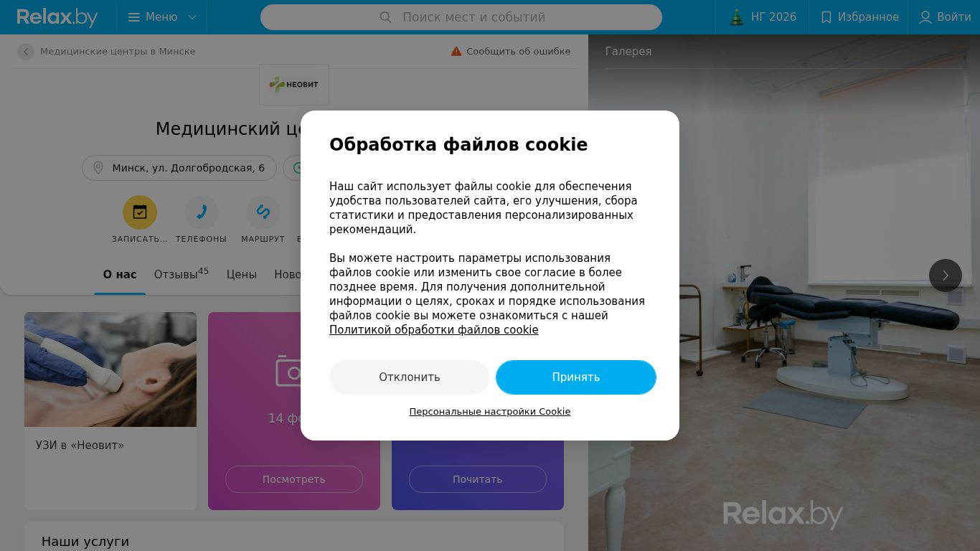
Task: Report an error via Сообщить об ошибке
Action: coord(511,52)
